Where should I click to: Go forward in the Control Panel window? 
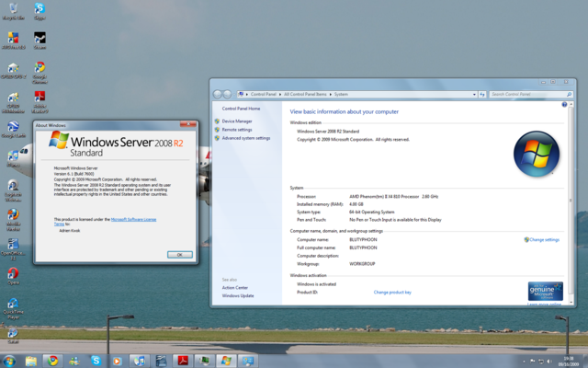click(227, 94)
